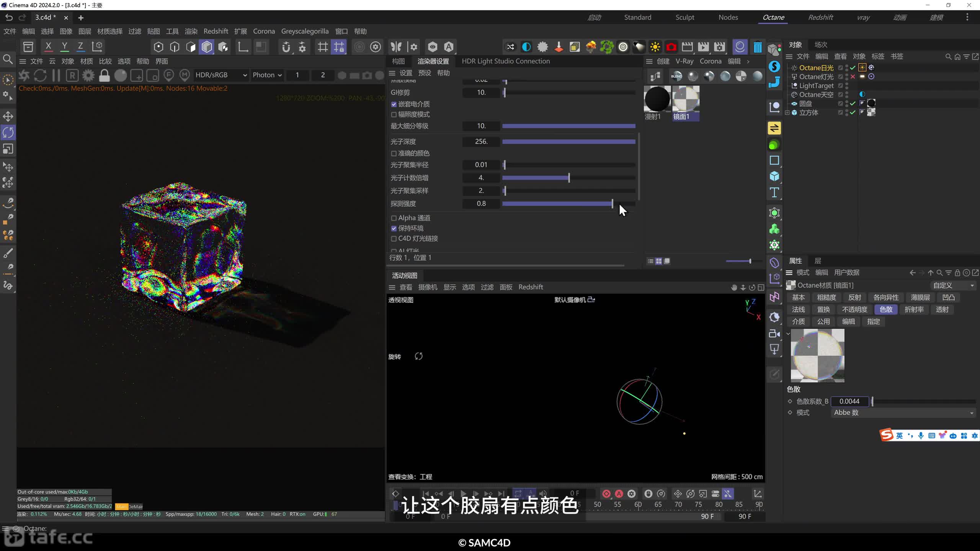Click the autokey A icon in timeline
The height and width of the screenshot is (551, 980).
click(619, 494)
